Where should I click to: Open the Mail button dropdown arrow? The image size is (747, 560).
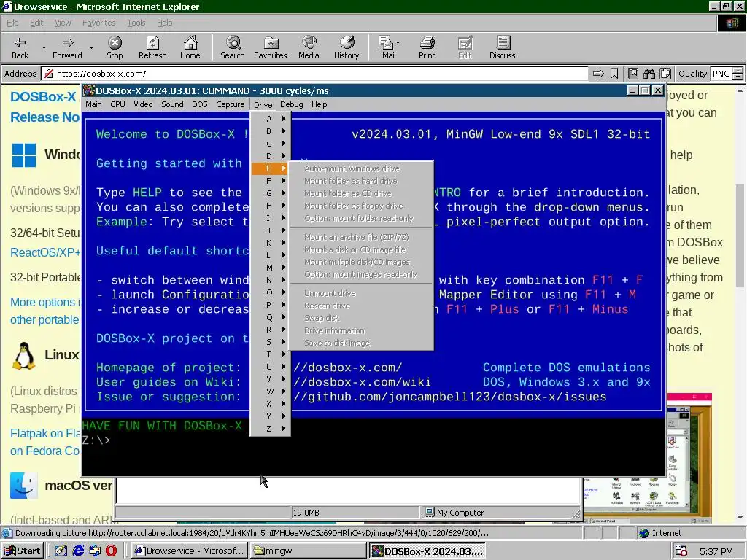398,42
